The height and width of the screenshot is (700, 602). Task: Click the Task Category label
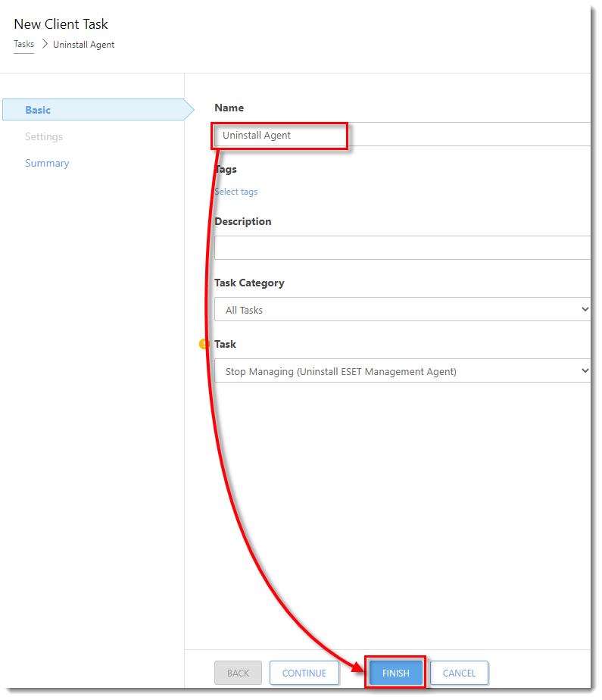[x=249, y=283]
